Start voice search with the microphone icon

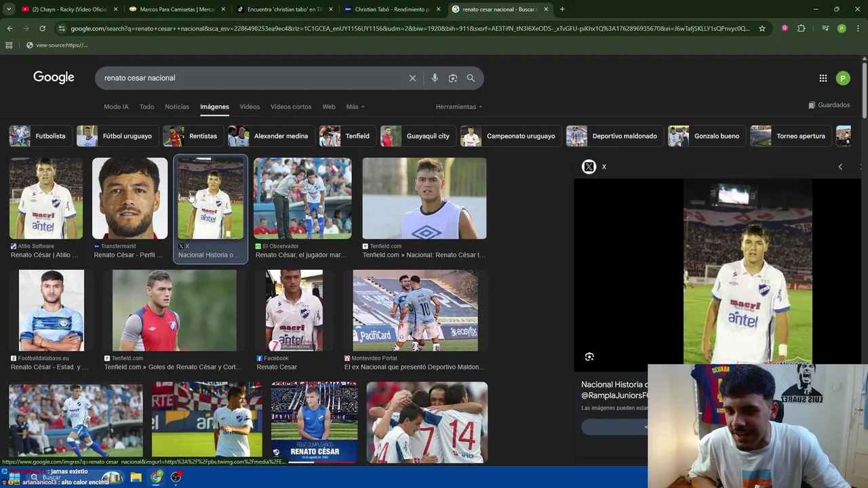(435, 78)
